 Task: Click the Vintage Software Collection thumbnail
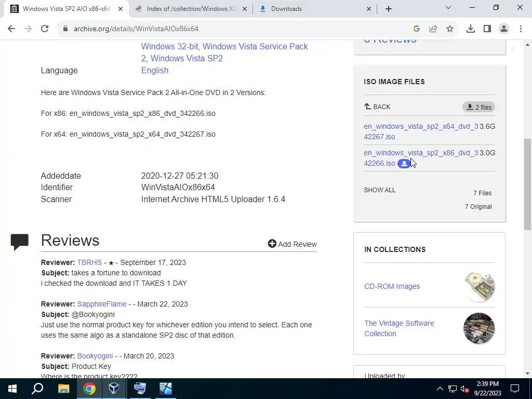(x=479, y=328)
